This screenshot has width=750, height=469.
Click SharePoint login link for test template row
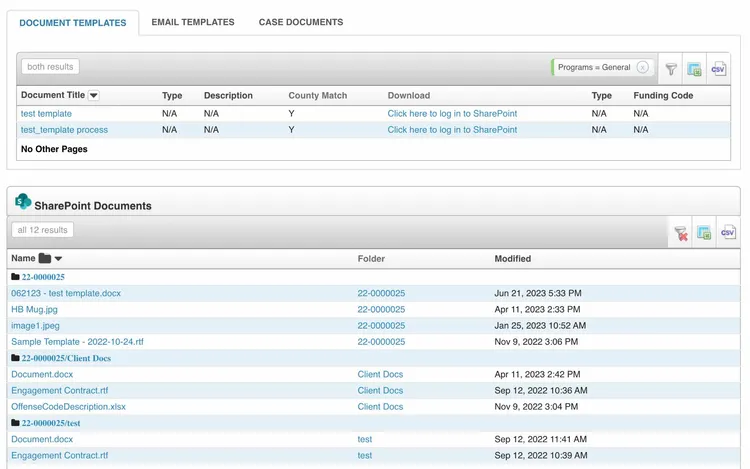[452, 114]
